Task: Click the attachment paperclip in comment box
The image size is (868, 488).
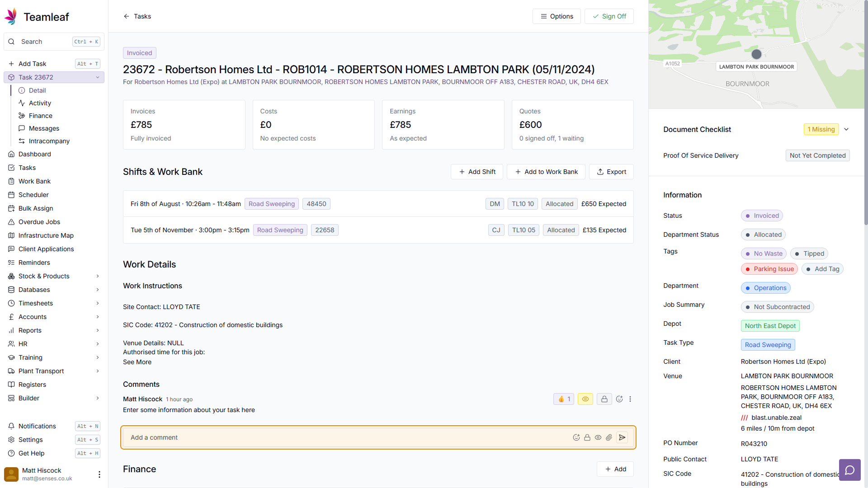Action: (x=609, y=437)
